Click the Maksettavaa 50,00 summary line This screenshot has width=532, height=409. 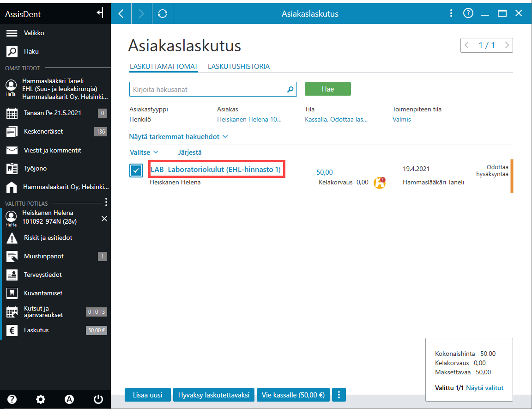click(463, 372)
